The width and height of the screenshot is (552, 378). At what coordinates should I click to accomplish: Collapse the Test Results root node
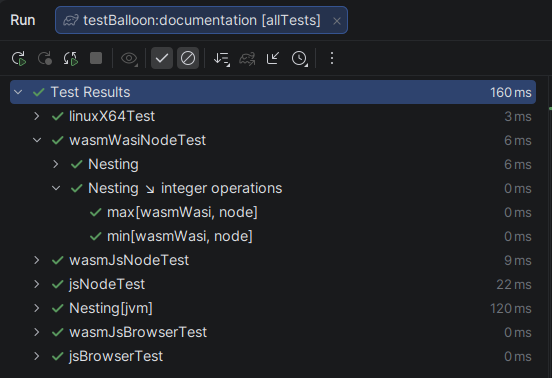click(x=18, y=92)
